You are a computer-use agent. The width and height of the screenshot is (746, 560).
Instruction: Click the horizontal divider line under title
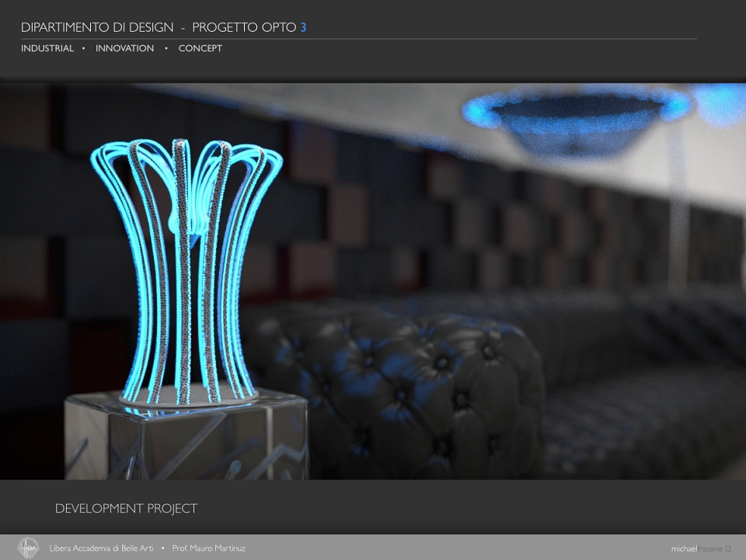pos(359,39)
